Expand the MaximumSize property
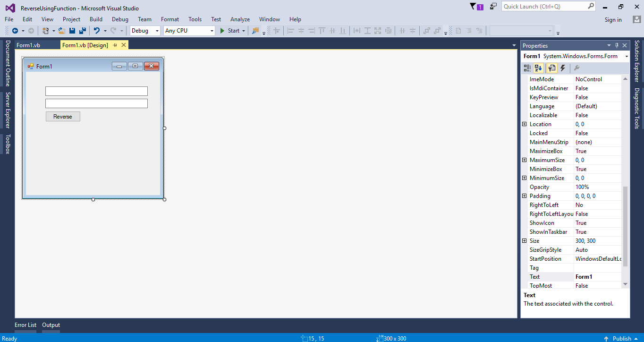Image resolution: width=644 pixels, height=342 pixels. (x=524, y=160)
